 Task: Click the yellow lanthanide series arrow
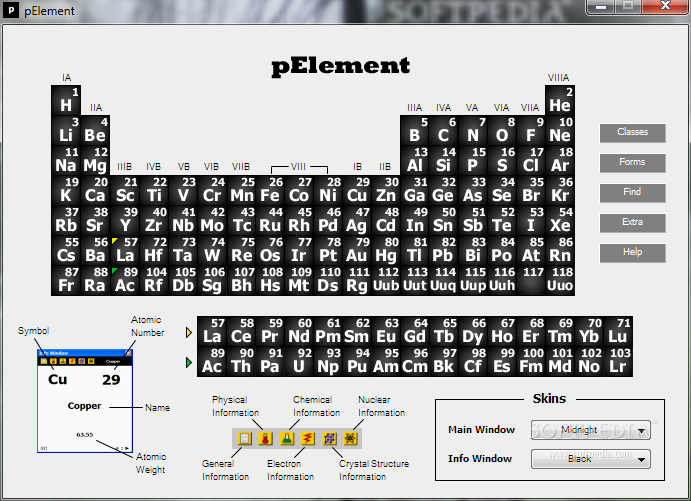189,333
